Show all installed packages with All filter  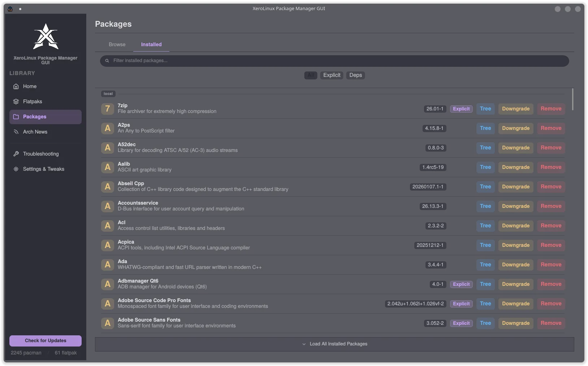click(x=311, y=75)
